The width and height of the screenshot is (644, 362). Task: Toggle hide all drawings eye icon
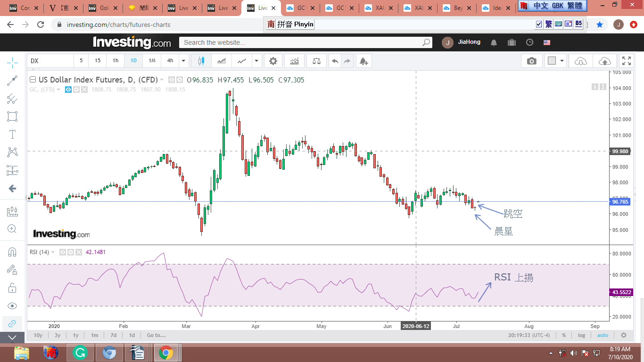tap(12, 306)
